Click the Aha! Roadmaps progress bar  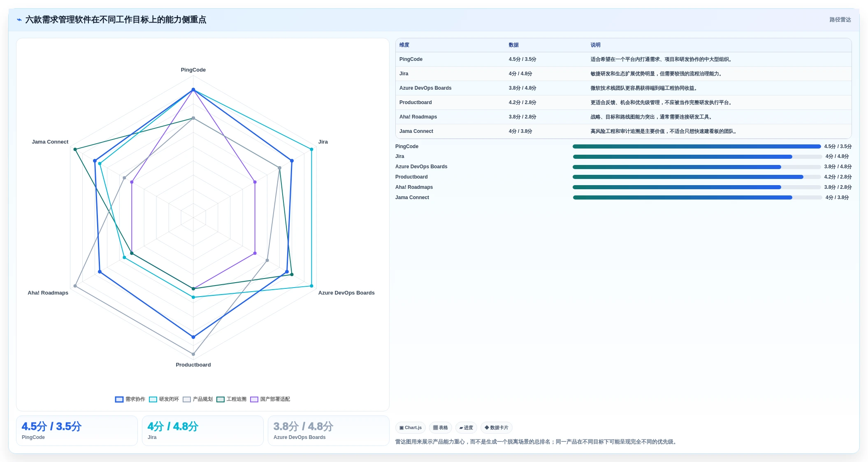click(697, 187)
